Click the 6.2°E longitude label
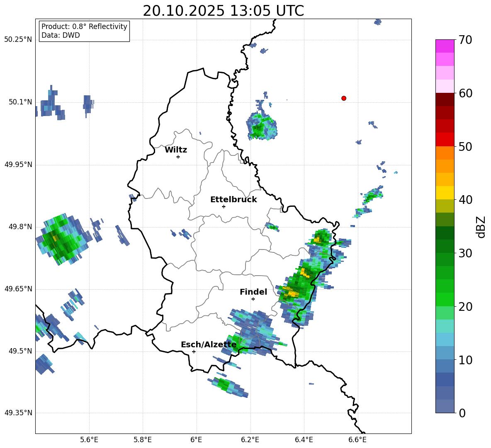 (x=250, y=440)
